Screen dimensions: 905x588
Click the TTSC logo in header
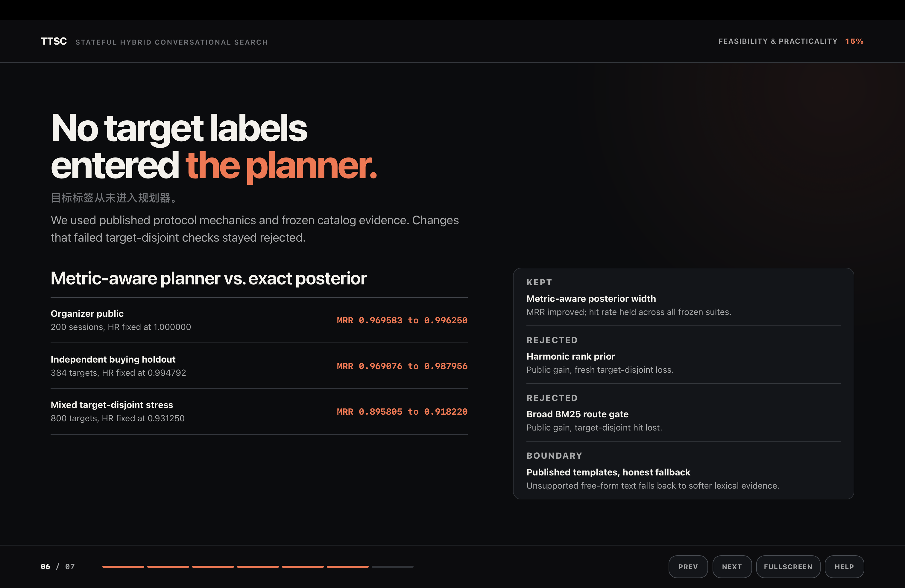[54, 41]
